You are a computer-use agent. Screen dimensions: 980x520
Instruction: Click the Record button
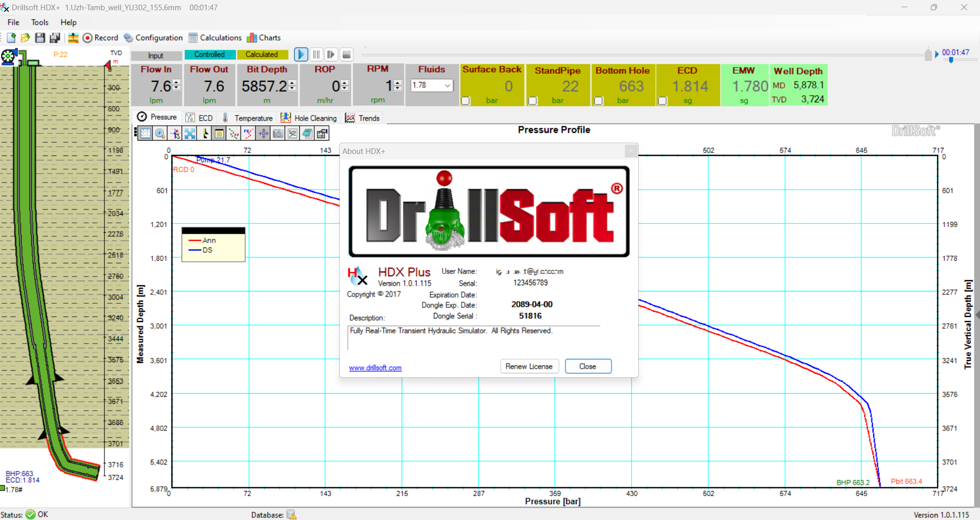(100, 38)
